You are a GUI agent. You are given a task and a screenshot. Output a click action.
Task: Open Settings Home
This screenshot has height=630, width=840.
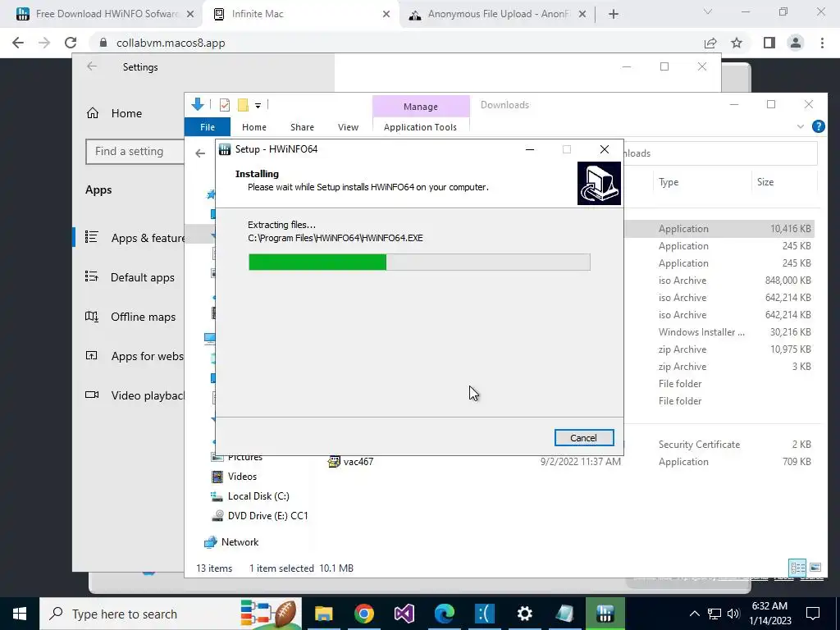tap(126, 113)
